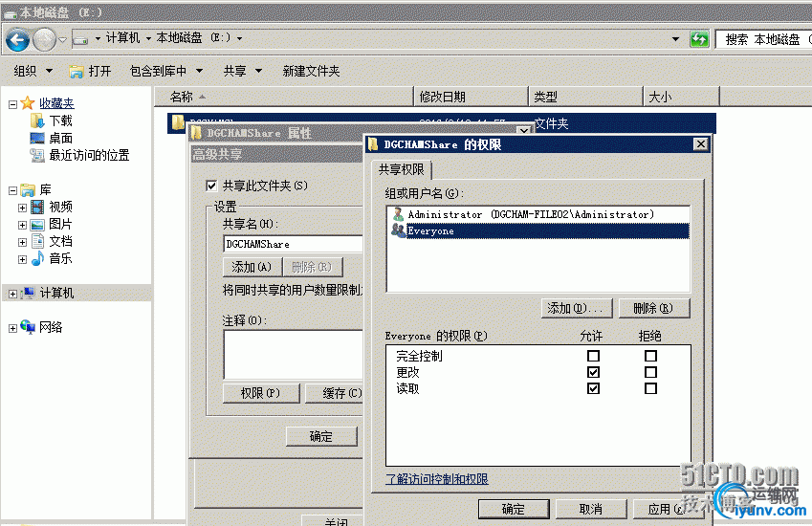
Task: Select the 网络 icon in navigation pane
Action: click(x=28, y=327)
